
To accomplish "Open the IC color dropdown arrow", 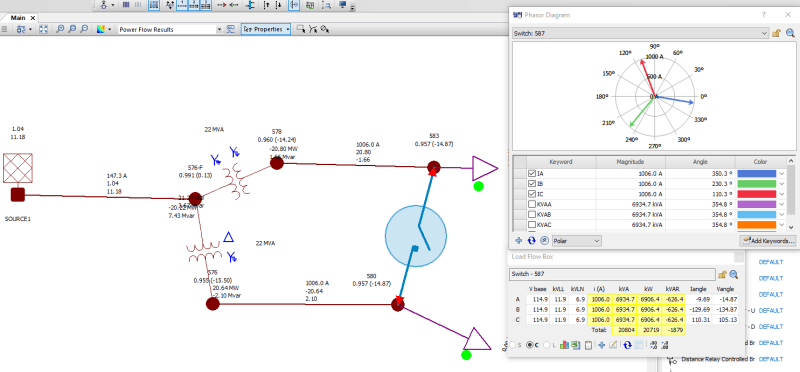I will tap(782, 194).
